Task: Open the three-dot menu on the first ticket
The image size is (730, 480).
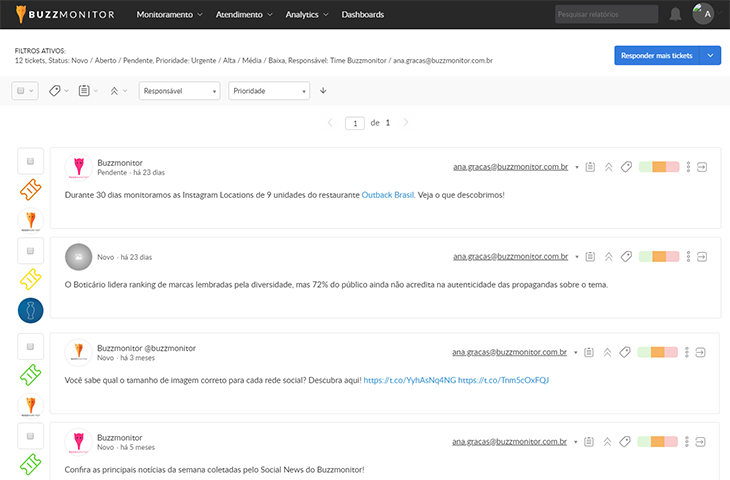Action: (x=688, y=167)
